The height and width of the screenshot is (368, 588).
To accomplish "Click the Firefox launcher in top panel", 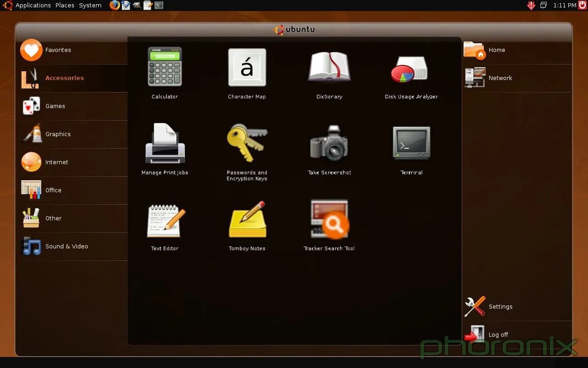I will click(115, 5).
